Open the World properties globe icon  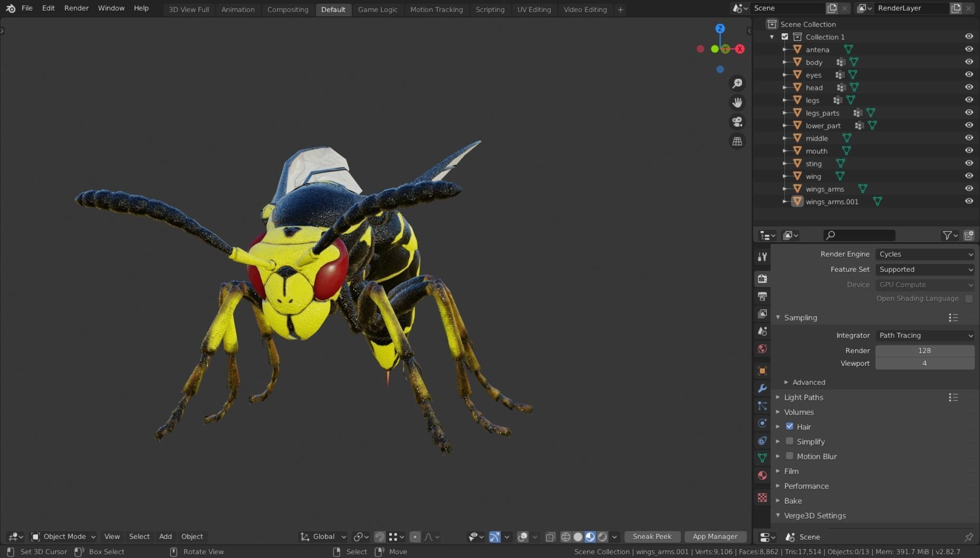[x=762, y=348]
